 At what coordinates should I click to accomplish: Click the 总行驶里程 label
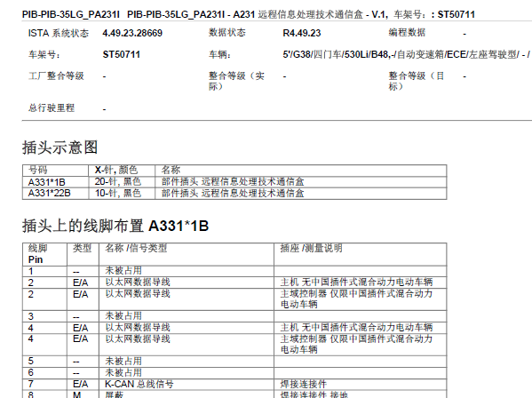52,108
